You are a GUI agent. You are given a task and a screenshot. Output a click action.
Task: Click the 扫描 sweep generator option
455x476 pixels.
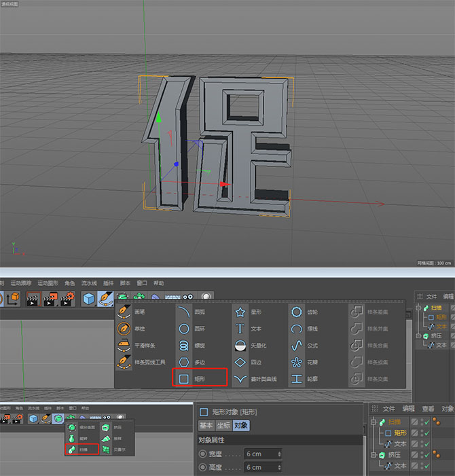click(x=81, y=450)
